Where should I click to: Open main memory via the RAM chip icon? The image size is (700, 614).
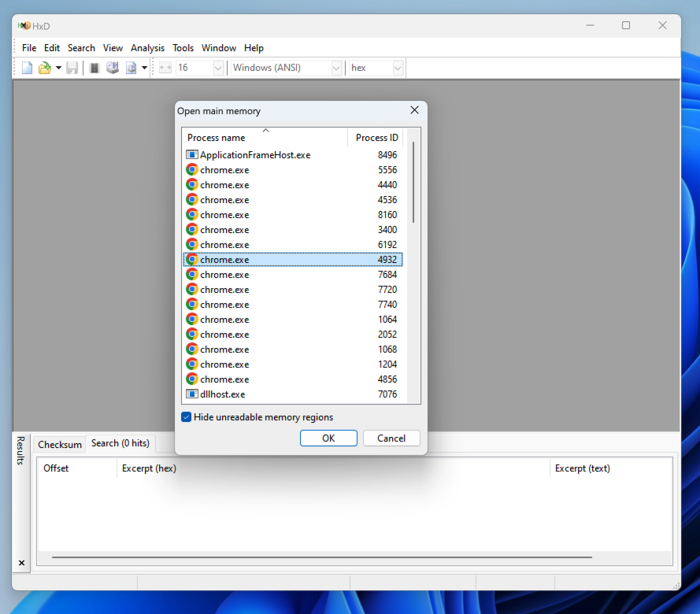pyautogui.click(x=94, y=68)
